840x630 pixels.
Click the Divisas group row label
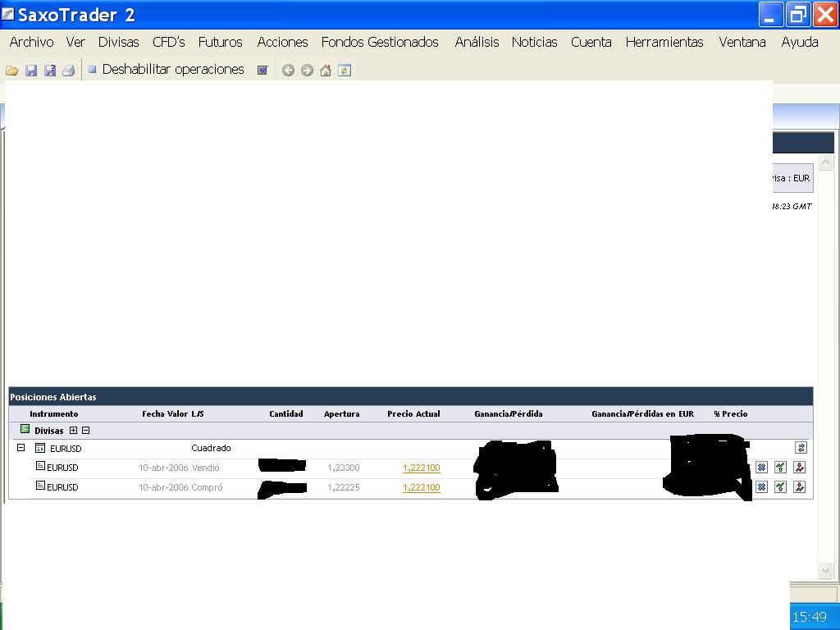click(48, 431)
